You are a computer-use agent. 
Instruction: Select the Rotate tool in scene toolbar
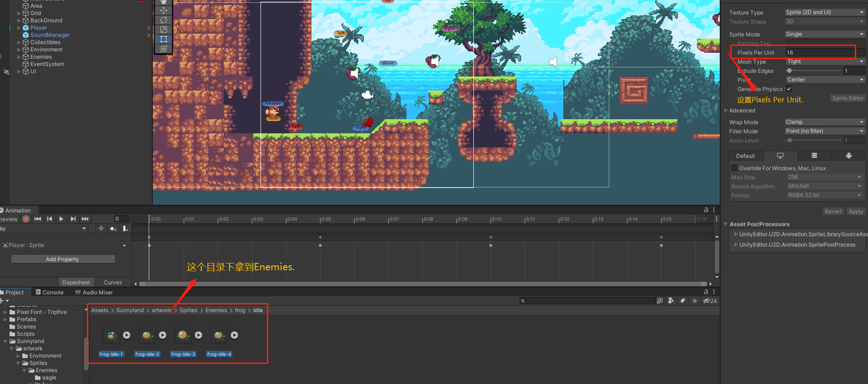point(164,20)
